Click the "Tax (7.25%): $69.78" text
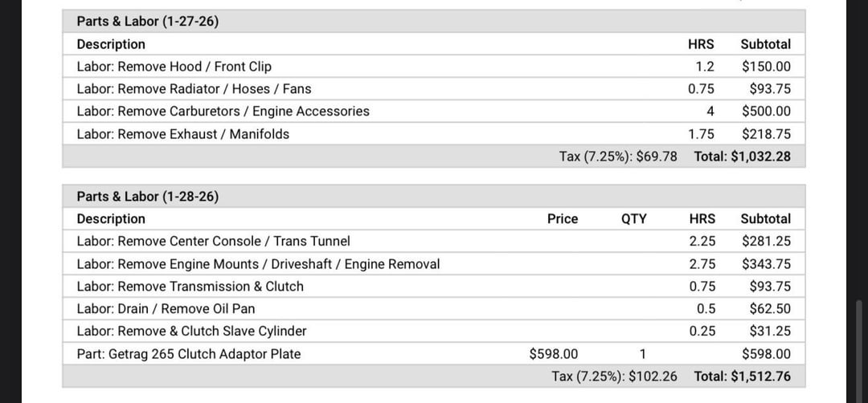 pos(618,157)
